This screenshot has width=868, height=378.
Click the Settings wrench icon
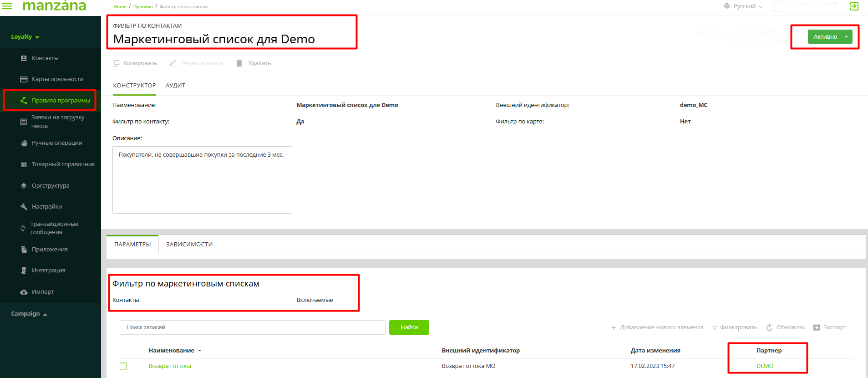tap(24, 207)
